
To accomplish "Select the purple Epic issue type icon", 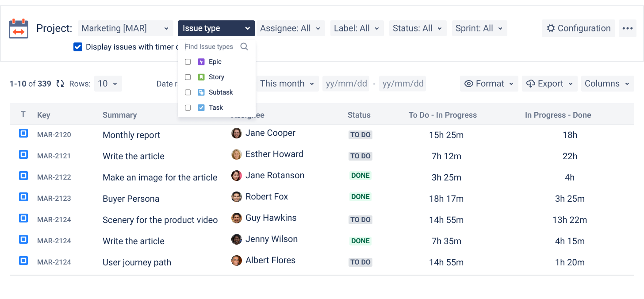I will 200,61.
